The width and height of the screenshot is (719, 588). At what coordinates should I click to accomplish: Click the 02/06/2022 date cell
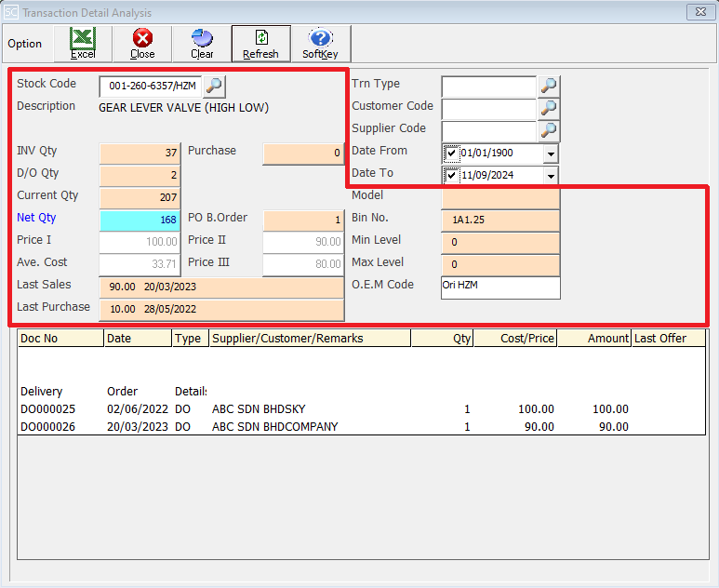138,409
